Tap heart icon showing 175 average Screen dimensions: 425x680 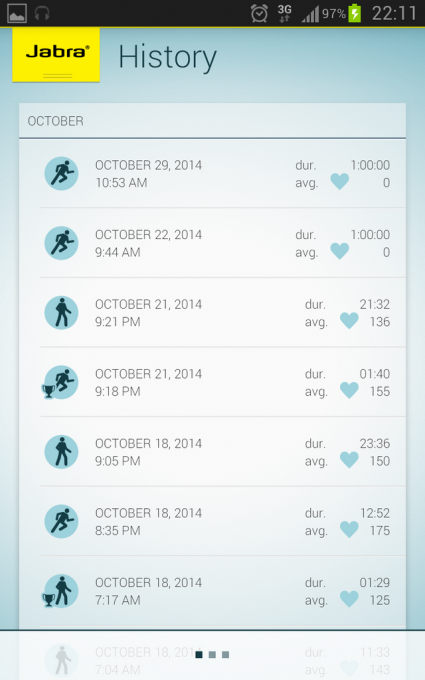pyautogui.click(x=349, y=530)
